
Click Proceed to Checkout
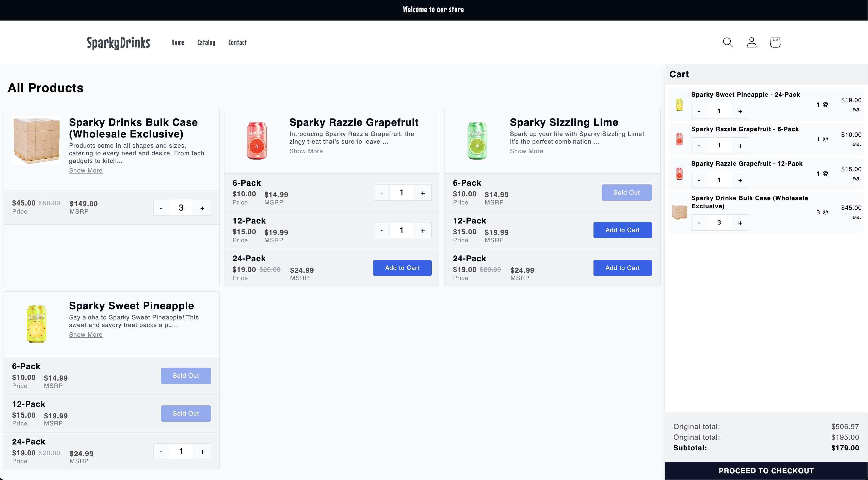click(766, 471)
